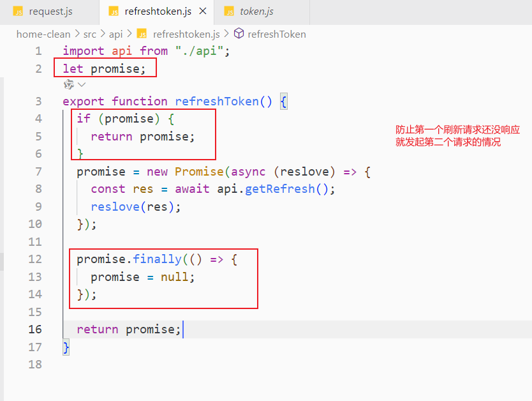Click 'return promise;' on line 16

coord(129,329)
